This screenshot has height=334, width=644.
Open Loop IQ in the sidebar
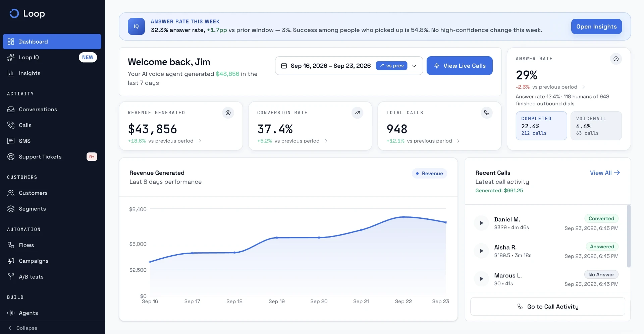[52, 57]
